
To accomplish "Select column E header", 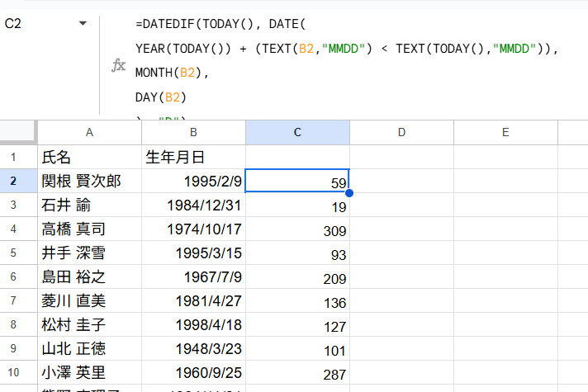I will (x=505, y=132).
